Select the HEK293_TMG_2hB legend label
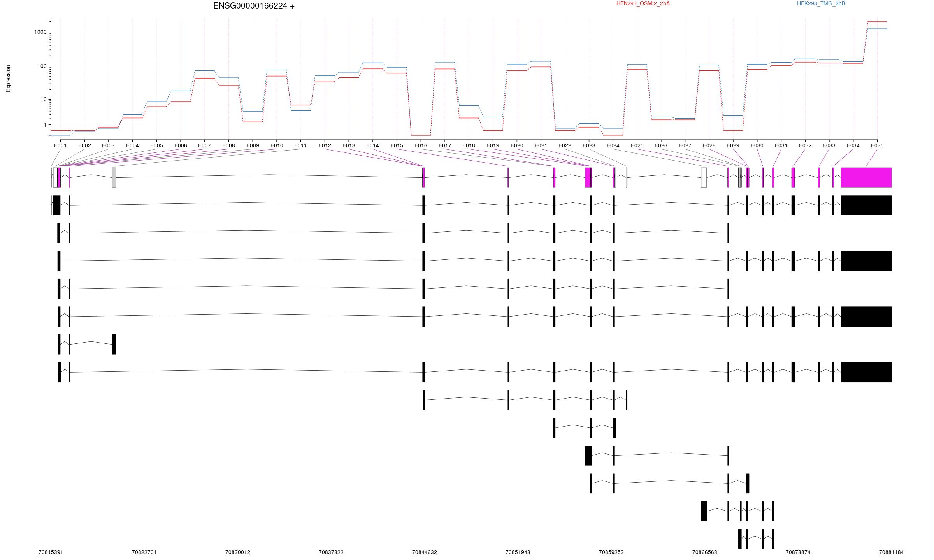 (x=821, y=3)
